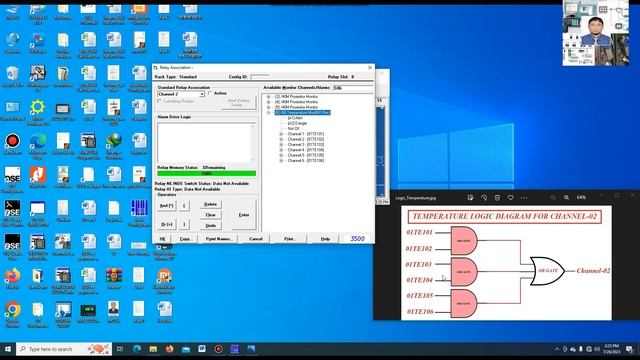This screenshot has width=640, height=360.
Task: Click the zoom out magnifier in Photos
Action: [553, 198]
